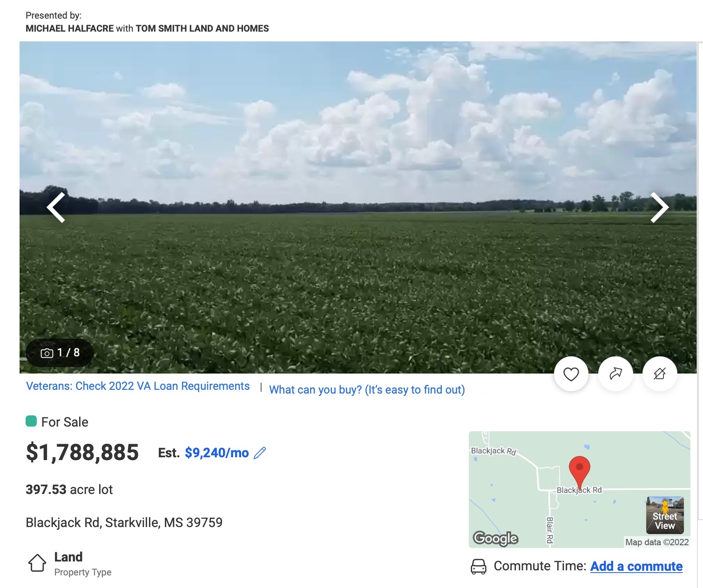703x588 pixels.
Task: Share this listing via arrow icon
Action: 615,374
